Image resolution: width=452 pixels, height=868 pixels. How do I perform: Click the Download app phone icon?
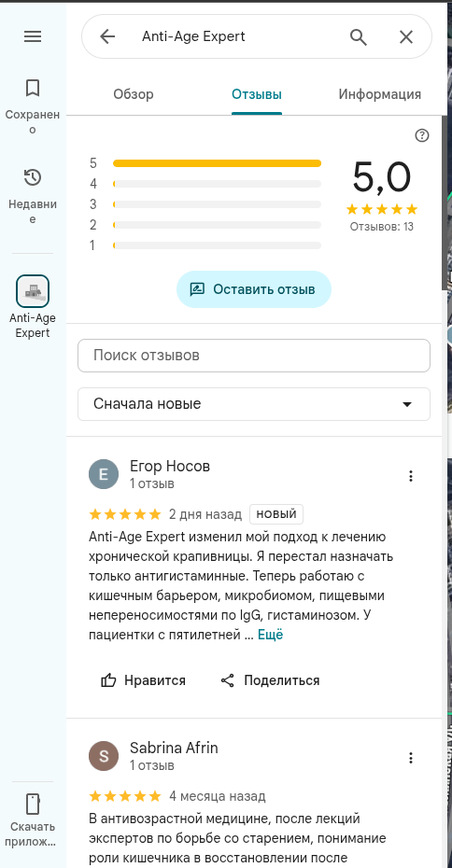33,804
